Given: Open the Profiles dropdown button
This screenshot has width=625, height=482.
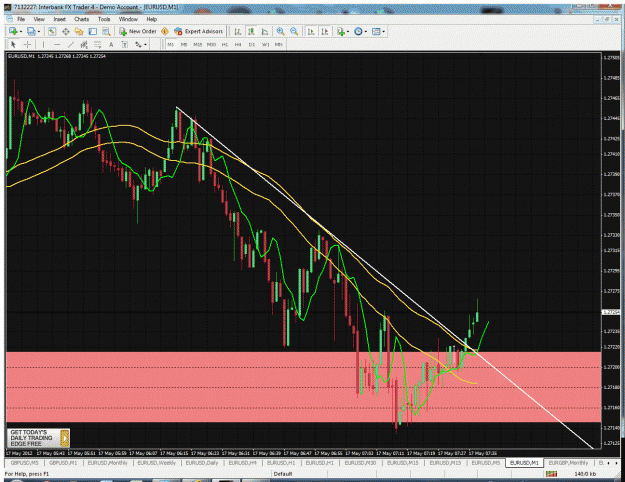Looking at the screenshot, I should pos(33,31).
